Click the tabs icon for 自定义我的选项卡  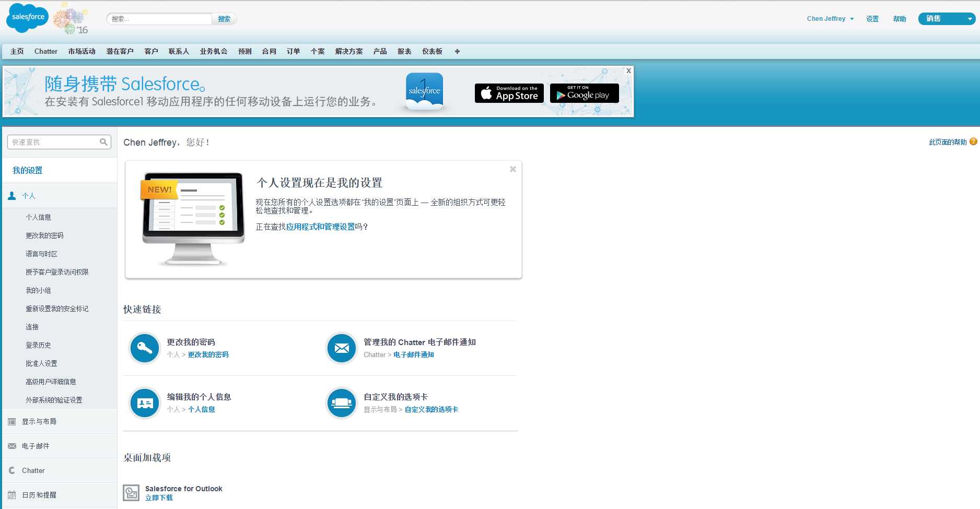click(x=342, y=403)
